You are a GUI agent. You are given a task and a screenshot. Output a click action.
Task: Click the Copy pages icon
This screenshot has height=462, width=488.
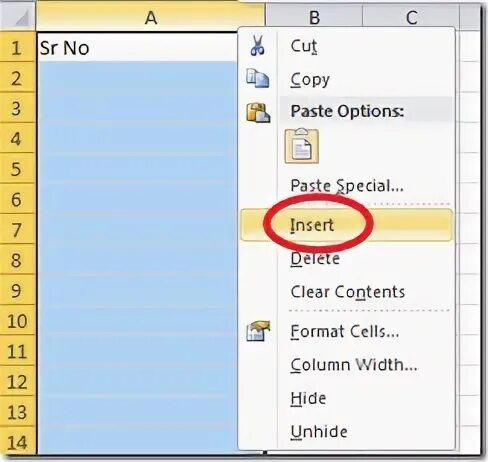click(257, 78)
